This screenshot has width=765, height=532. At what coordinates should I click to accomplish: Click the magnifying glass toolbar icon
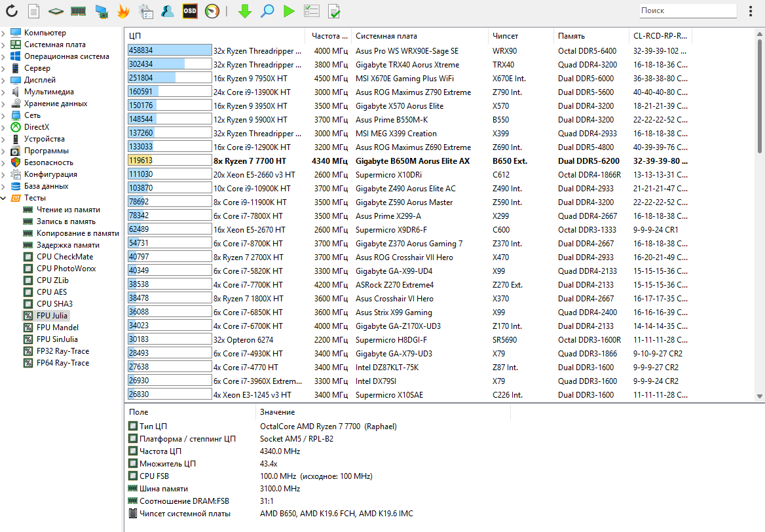click(267, 10)
